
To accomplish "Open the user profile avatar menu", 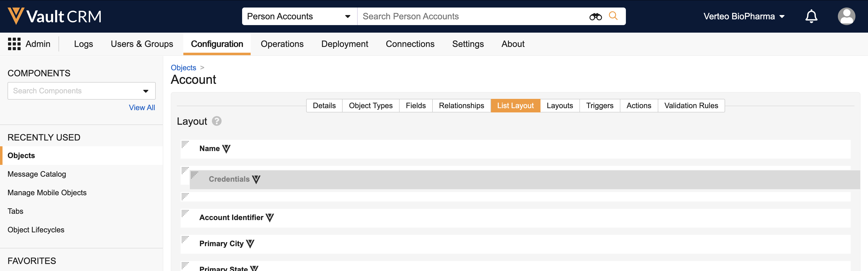I will tap(846, 16).
